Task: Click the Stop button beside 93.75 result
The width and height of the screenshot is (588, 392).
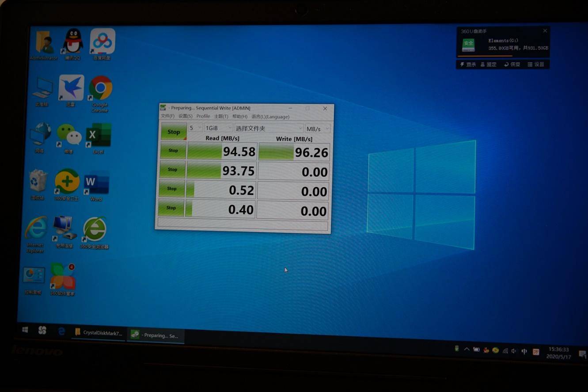Action: 173,169
